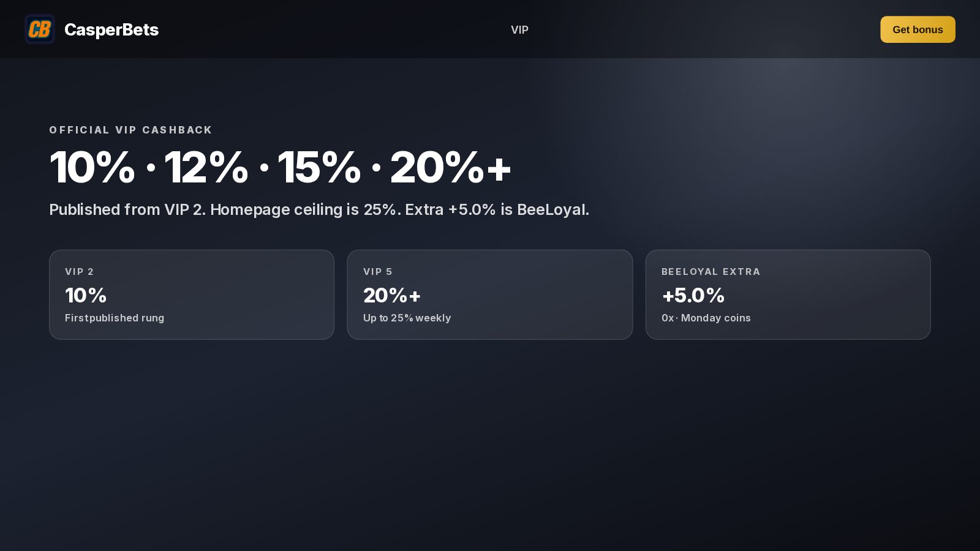Image resolution: width=980 pixels, height=551 pixels.
Task: Click the First published rung caption
Action: [x=115, y=318]
